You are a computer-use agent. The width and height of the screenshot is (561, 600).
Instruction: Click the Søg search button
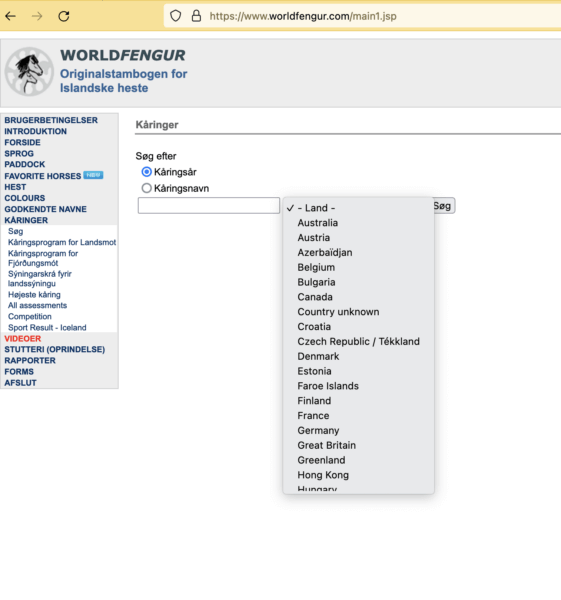point(444,206)
